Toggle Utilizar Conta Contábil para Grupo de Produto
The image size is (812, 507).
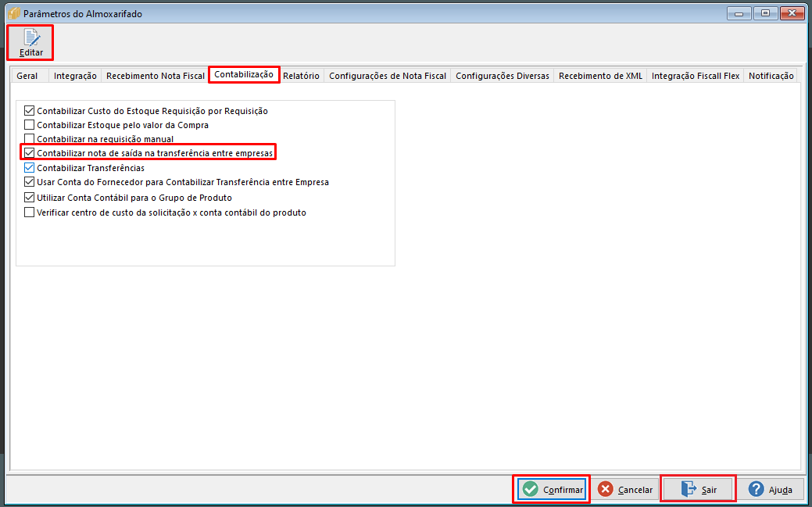pyautogui.click(x=30, y=198)
